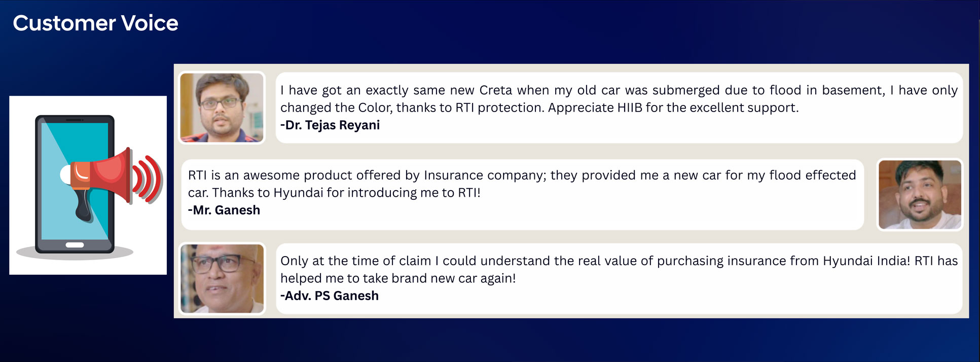Click 'helped me to take brand new car' line

click(398, 279)
